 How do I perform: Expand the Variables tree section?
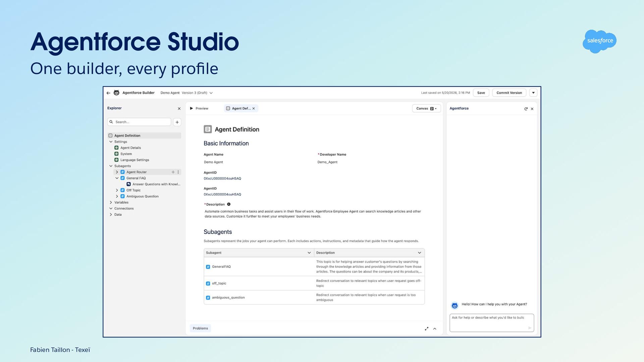coord(111,202)
